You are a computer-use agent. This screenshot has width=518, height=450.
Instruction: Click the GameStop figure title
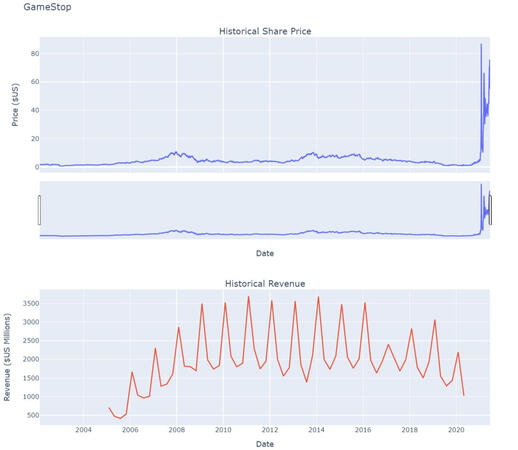point(47,7)
